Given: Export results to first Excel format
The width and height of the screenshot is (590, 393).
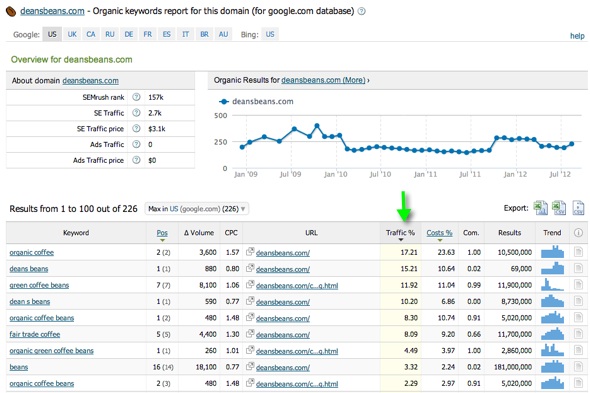Looking at the screenshot, I should [x=541, y=208].
